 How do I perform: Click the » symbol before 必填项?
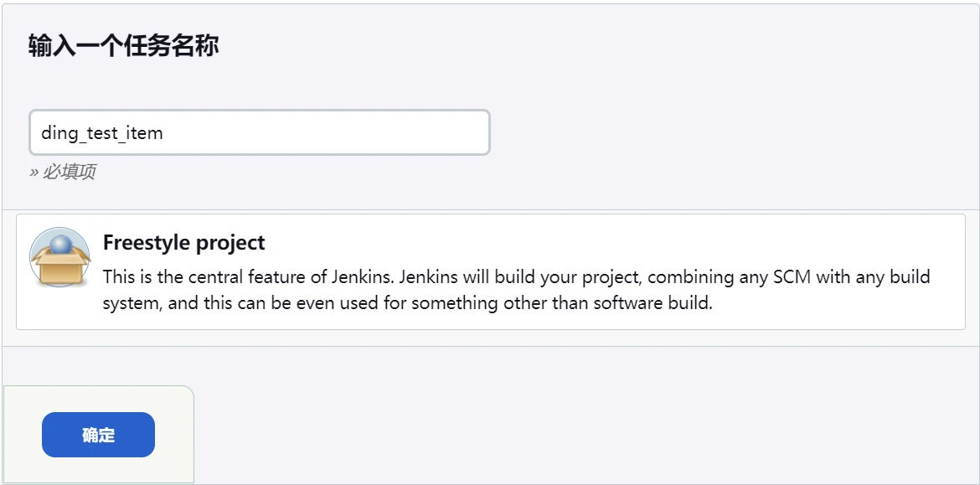click(34, 173)
